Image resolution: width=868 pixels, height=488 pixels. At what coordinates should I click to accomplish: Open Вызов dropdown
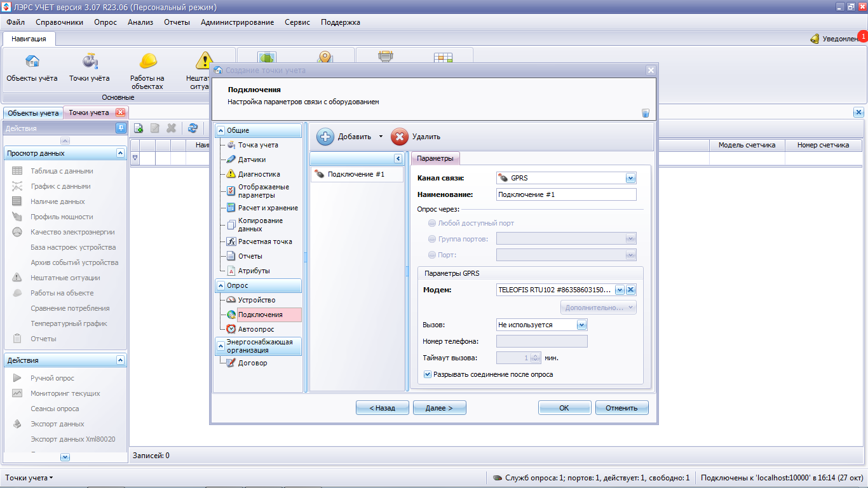581,325
